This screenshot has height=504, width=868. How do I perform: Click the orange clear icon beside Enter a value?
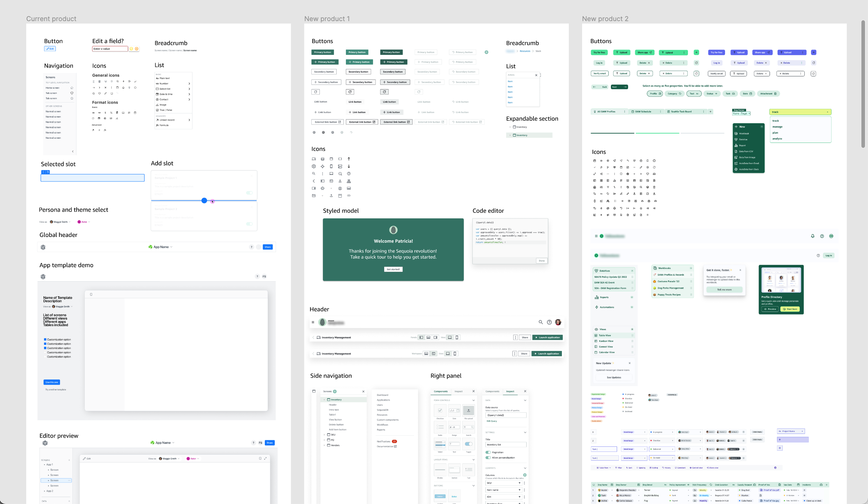pyautogui.click(x=137, y=49)
